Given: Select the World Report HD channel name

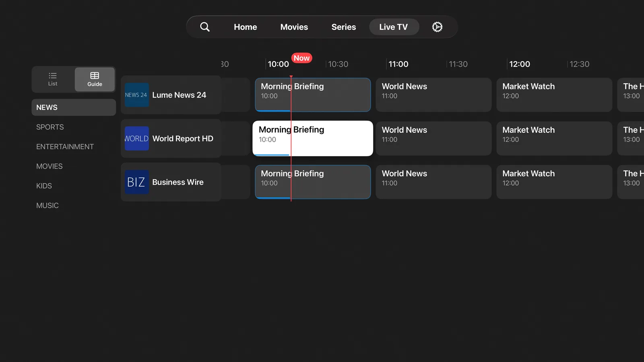Looking at the screenshot, I should pyautogui.click(x=183, y=138).
